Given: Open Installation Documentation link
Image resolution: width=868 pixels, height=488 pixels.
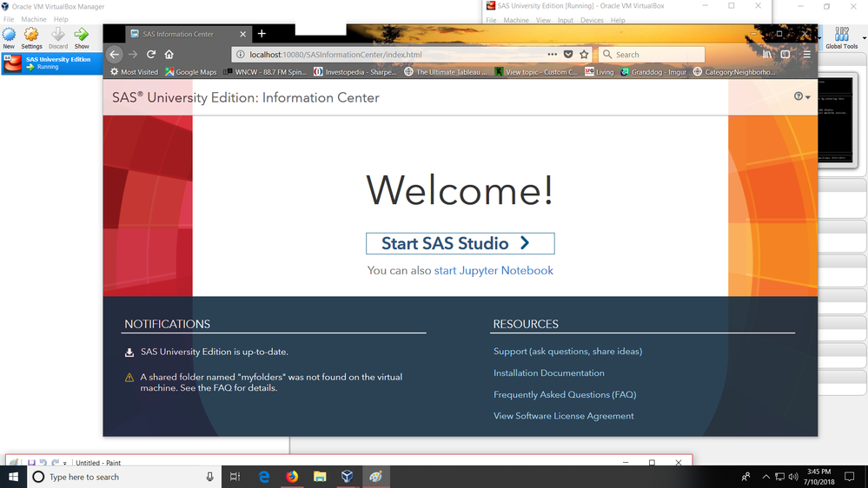Looking at the screenshot, I should click(x=549, y=373).
